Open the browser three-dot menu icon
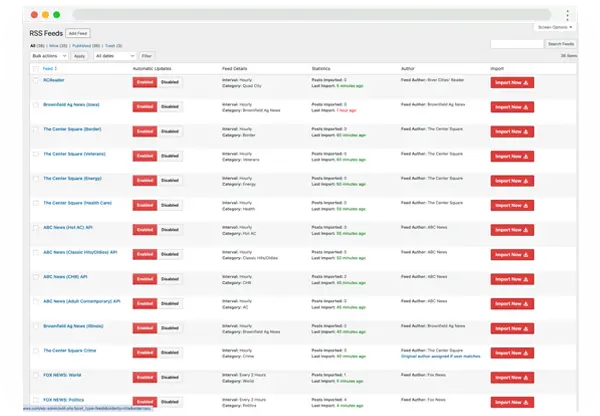 [568, 15]
